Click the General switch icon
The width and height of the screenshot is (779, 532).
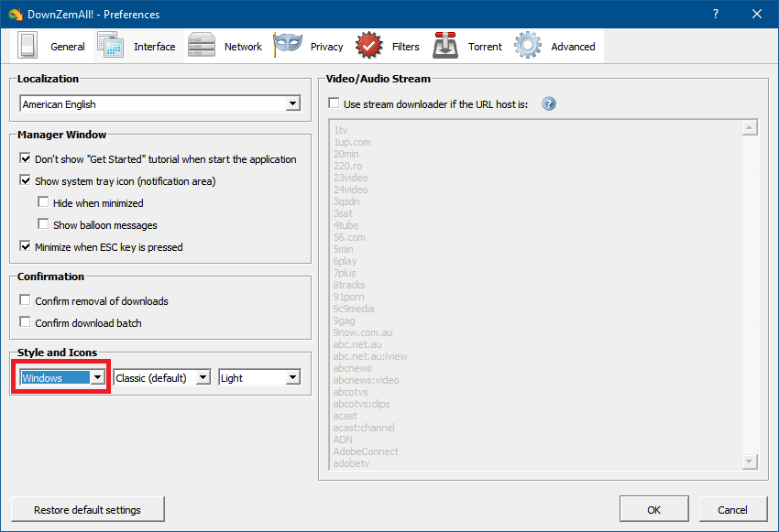(x=27, y=46)
